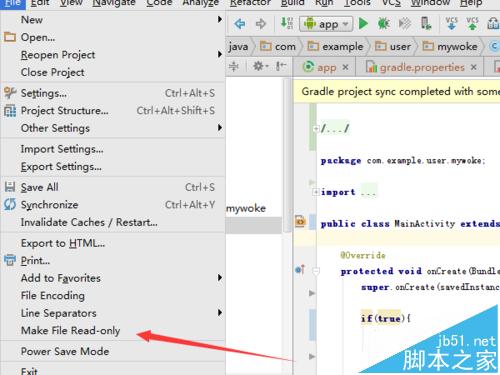This screenshot has width=500, height=375.
Task: Select File Encoding entry
Action: click(x=112, y=296)
